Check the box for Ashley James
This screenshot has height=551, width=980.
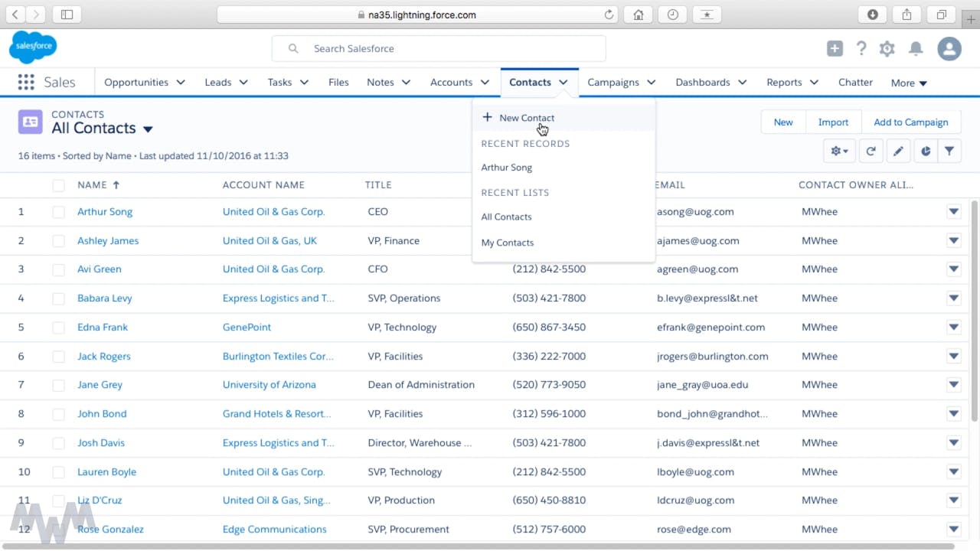[58, 241]
